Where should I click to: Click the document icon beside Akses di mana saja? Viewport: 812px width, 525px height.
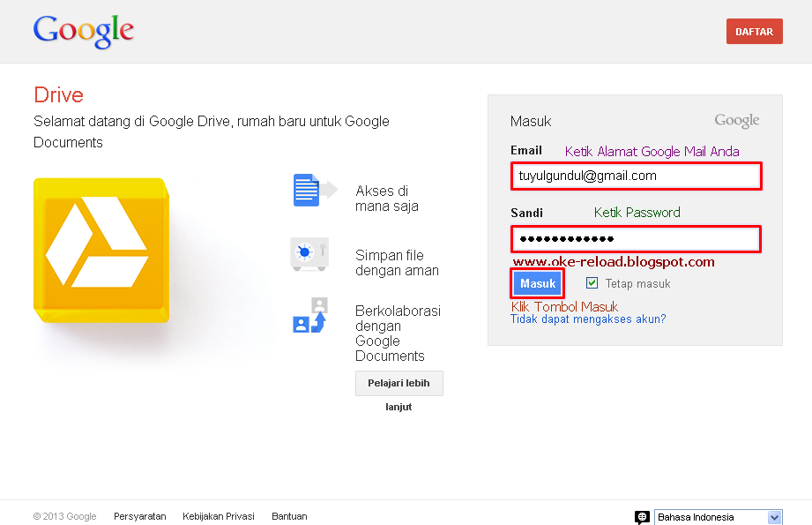[x=315, y=191]
